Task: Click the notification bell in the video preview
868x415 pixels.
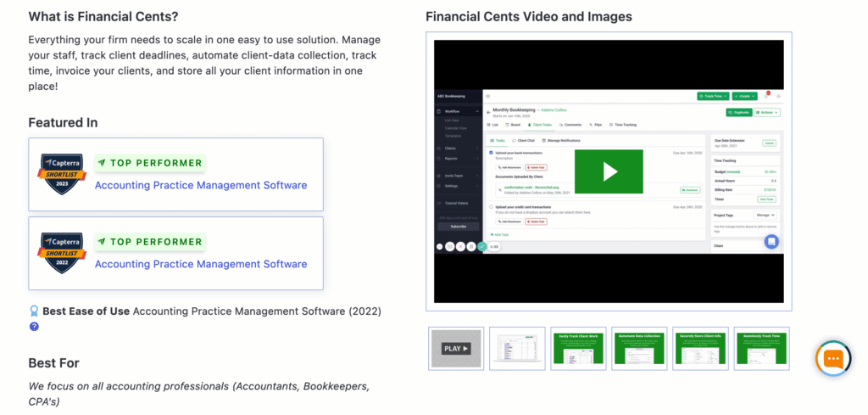Action: pos(766,96)
